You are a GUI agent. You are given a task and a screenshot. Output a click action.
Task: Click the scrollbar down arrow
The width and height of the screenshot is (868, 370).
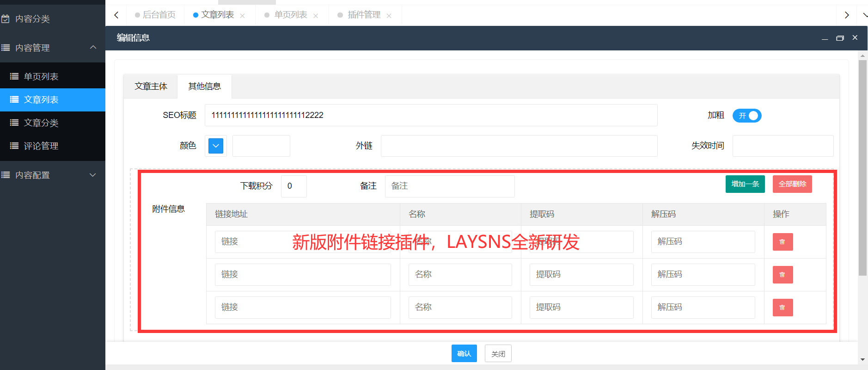point(862,359)
